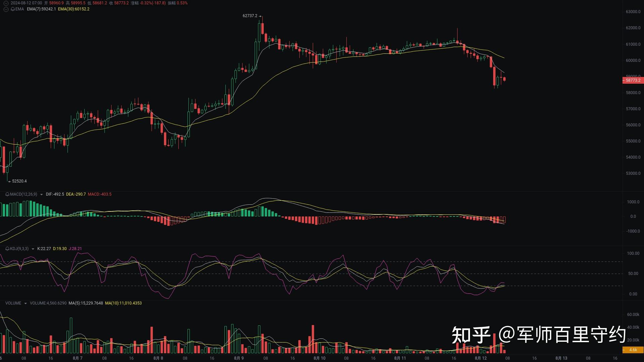Click the EMA(30):60152.2 value
This screenshot has width=644, height=362.
point(74,9)
